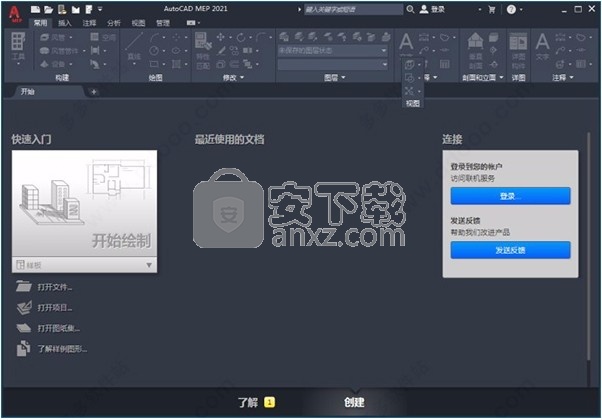This screenshot has width=602, height=420.
Task: Switch to the 管理 ribbon tab
Action: pyautogui.click(x=163, y=23)
